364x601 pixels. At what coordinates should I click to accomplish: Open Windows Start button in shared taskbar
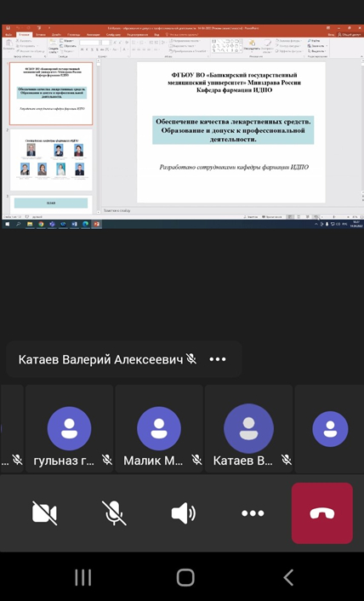[8, 224]
